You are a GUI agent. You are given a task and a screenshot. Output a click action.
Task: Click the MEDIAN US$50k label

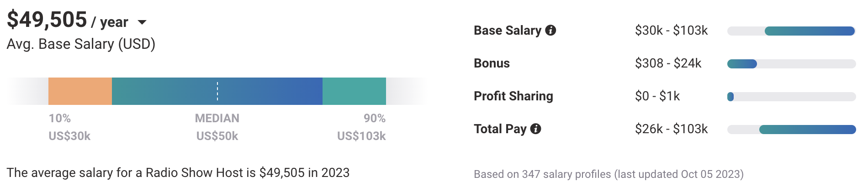click(x=217, y=127)
